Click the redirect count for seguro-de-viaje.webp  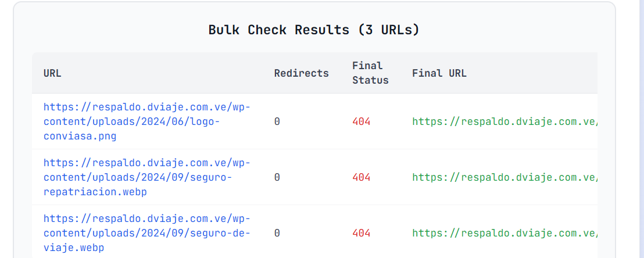tap(277, 233)
